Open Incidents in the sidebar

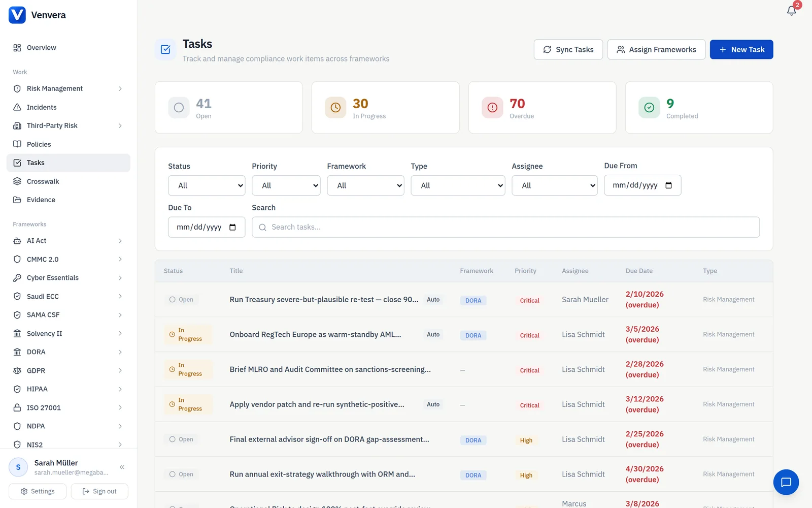[69, 107]
